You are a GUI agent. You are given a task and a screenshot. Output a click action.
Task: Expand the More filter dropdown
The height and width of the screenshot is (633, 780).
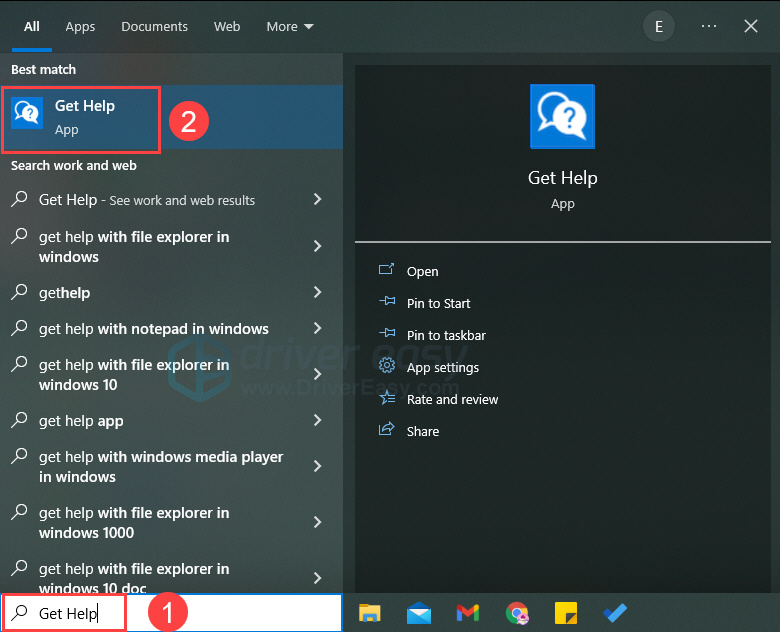click(x=290, y=27)
